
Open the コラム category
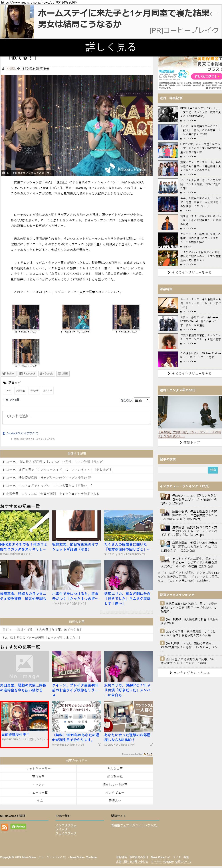(x=38, y=801)
